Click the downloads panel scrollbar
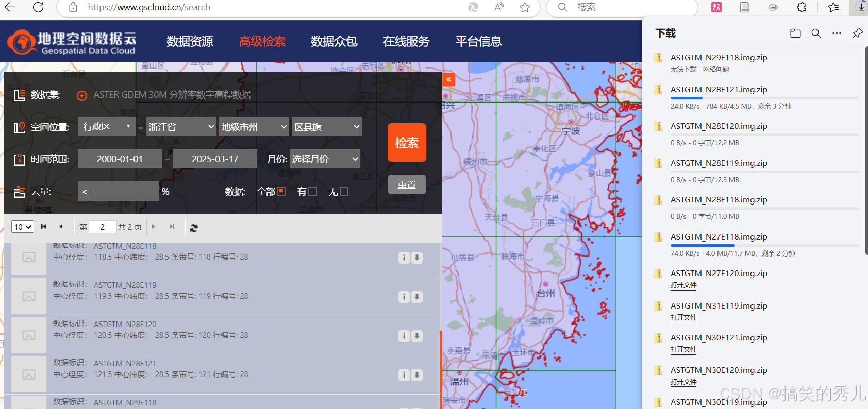 tap(866, 150)
